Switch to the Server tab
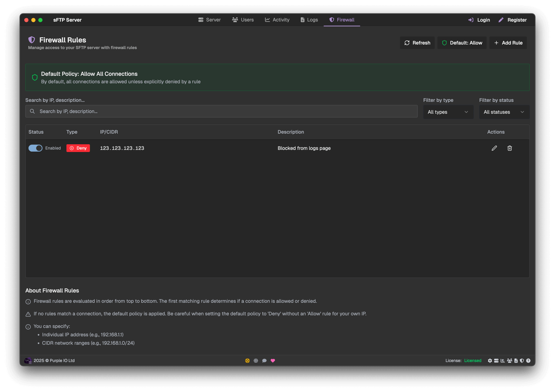The height and width of the screenshot is (392, 555). pyautogui.click(x=209, y=20)
